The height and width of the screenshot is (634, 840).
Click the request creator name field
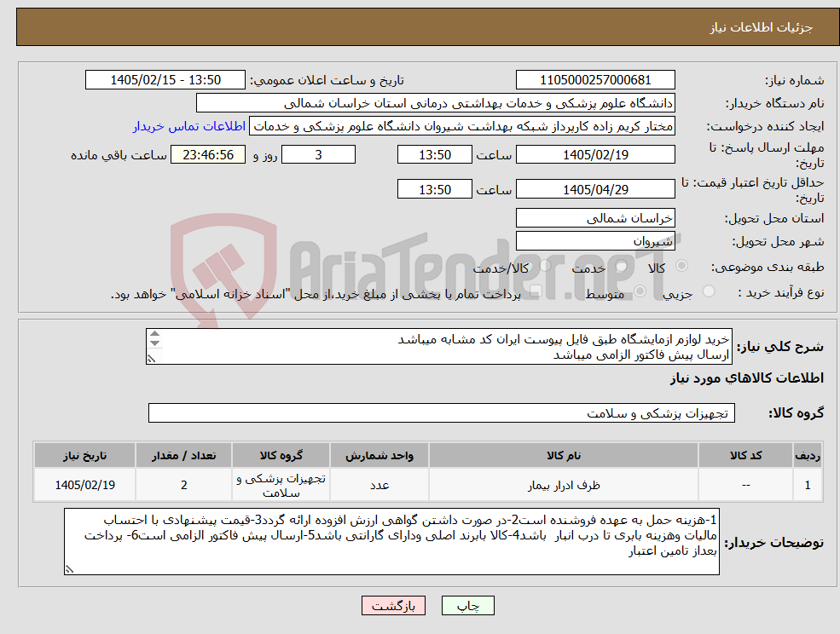click(x=461, y=126)
